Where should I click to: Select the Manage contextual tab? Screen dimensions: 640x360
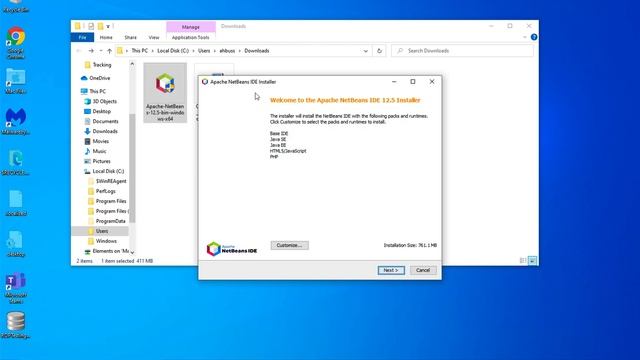(191, 27)
